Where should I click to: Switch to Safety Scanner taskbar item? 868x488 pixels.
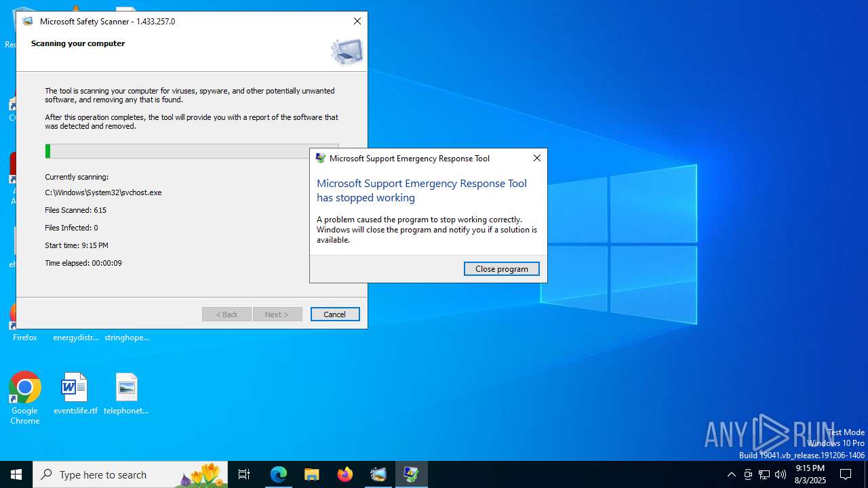[x=378, y=474]
